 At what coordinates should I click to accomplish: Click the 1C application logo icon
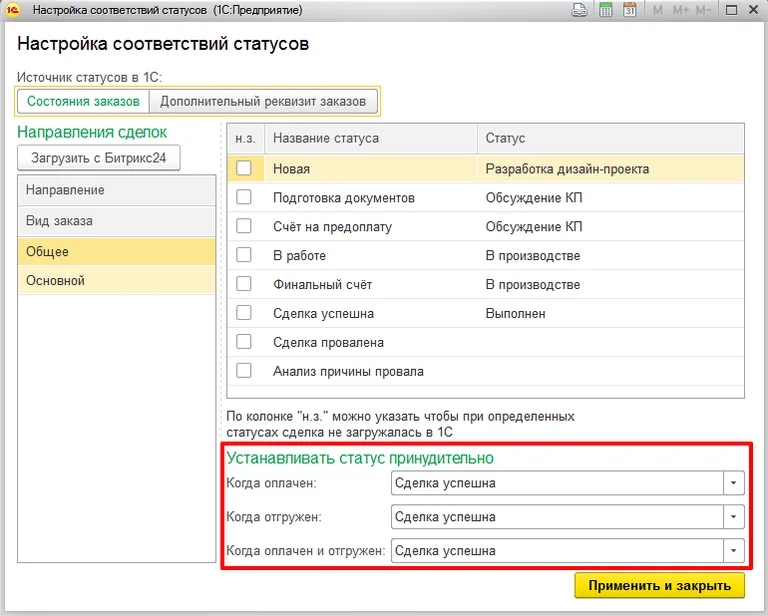click(13, 10)
